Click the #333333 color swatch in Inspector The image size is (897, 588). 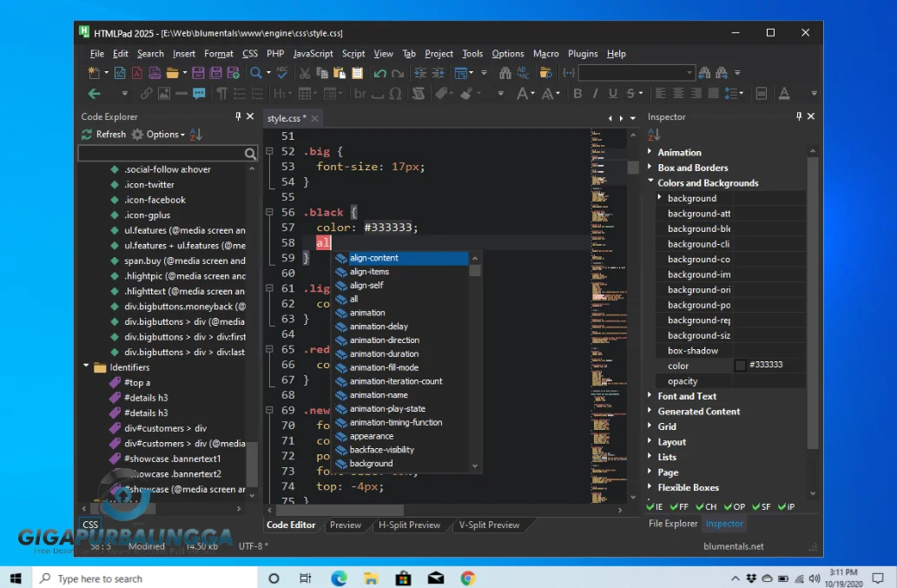(740, 365)
